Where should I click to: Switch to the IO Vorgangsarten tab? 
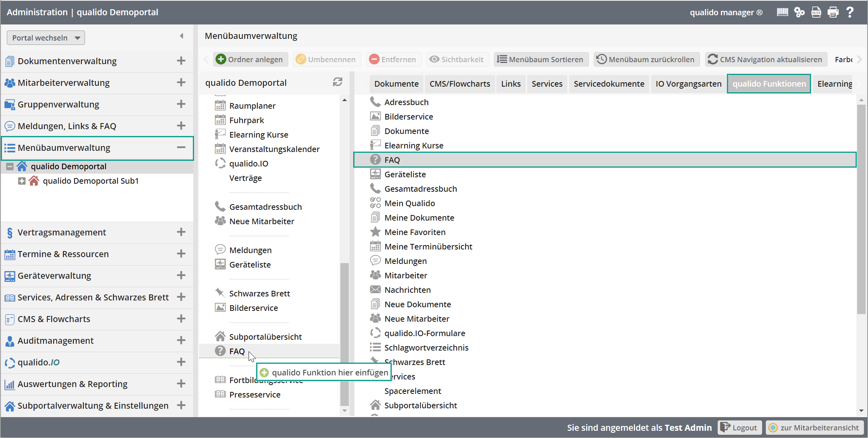[688, 84]
